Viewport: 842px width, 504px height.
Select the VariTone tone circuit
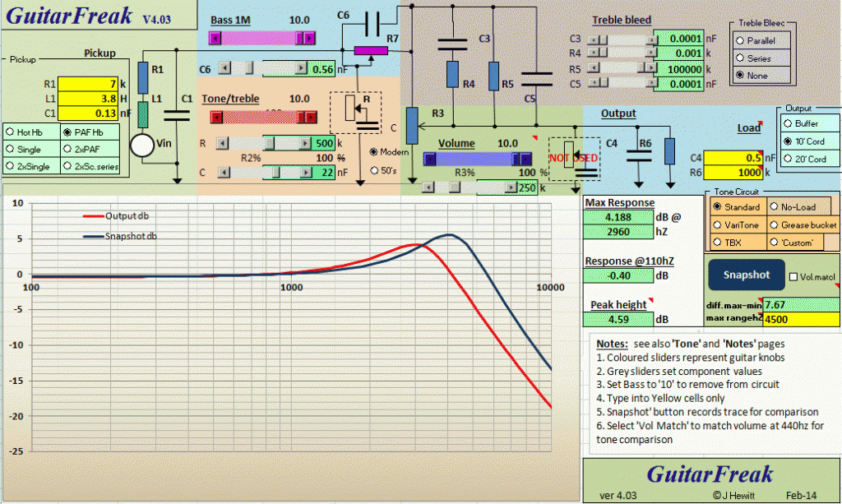[x=717, y=225]
